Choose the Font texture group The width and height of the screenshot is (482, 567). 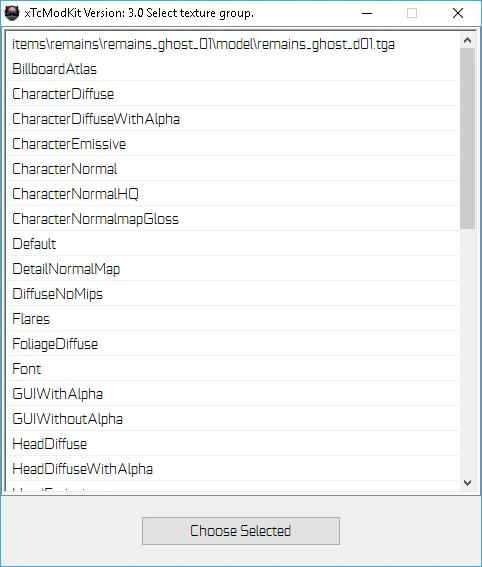(x=233, y=368)
